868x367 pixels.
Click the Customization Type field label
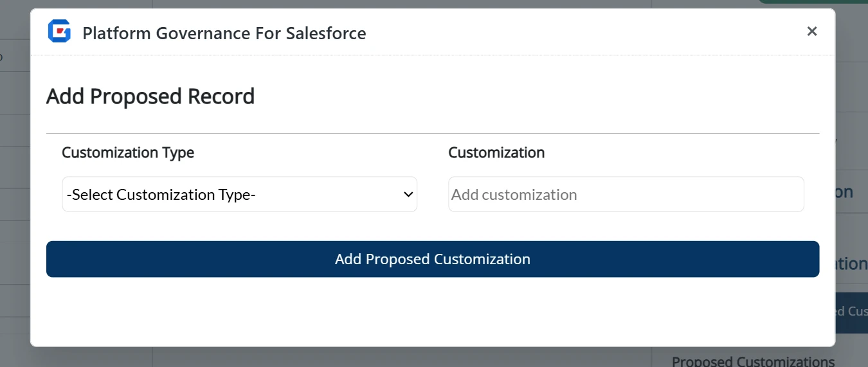point(128,153)
